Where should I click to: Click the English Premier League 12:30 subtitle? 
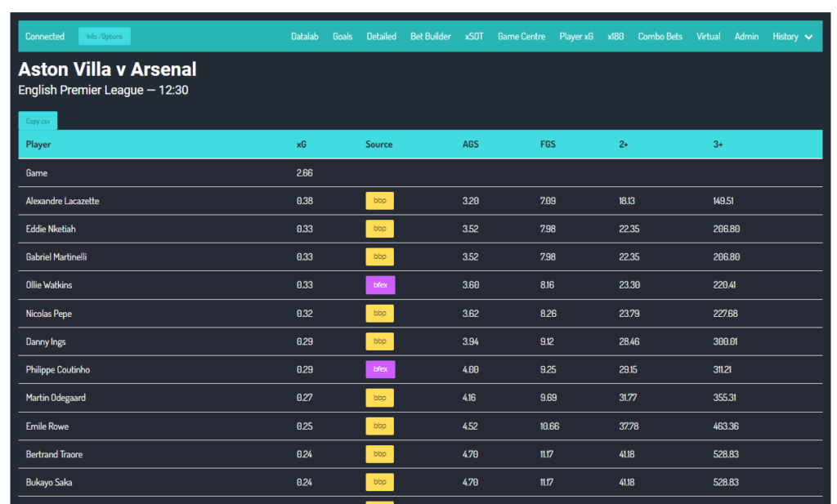click(x=103, y=90)
